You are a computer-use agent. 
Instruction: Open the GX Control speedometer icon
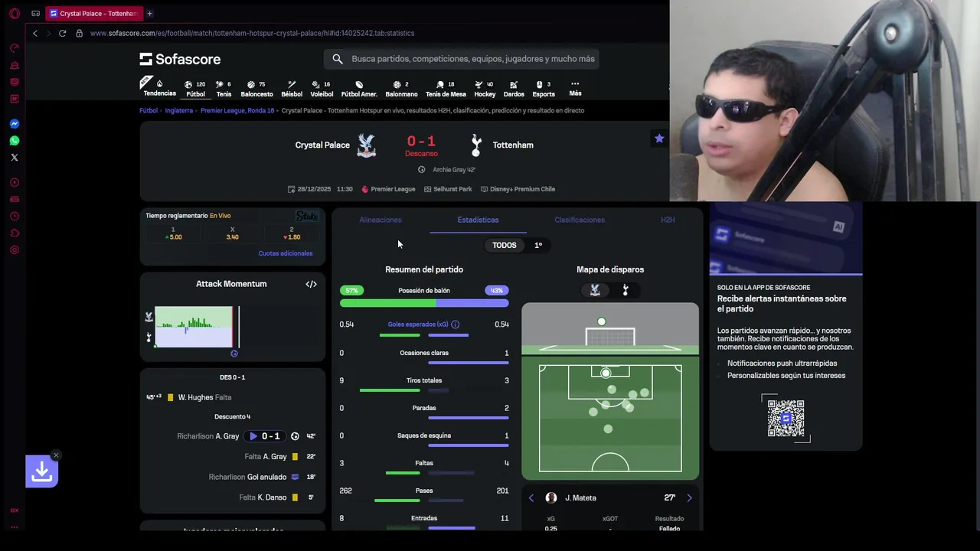(x=14, y=48)
